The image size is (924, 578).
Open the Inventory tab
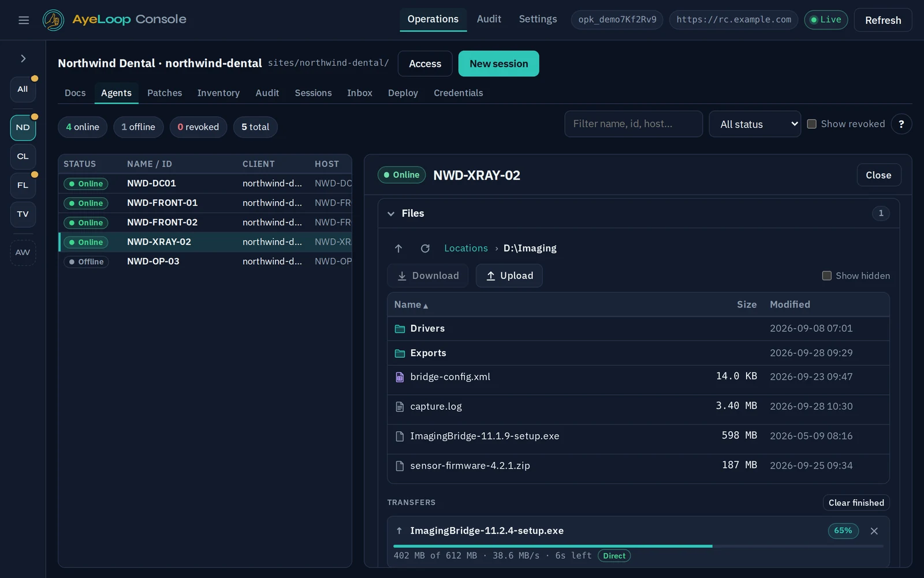tap(218, 93)
